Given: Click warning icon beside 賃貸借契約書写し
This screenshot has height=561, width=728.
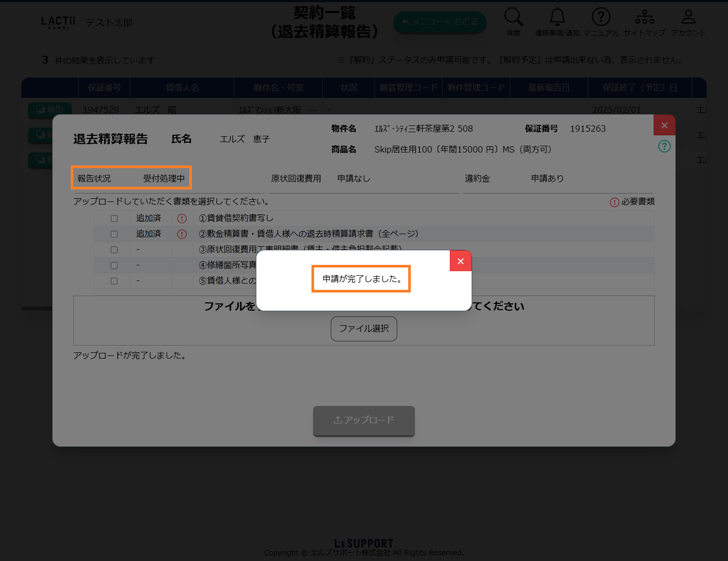Looking at the screenshot, I should point(182,219).
